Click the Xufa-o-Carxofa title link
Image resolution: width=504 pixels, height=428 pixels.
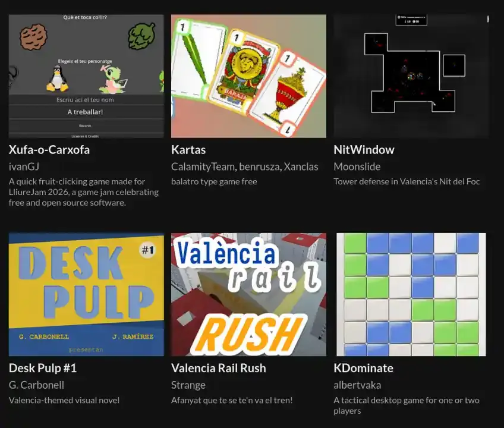tap(49, 150)
